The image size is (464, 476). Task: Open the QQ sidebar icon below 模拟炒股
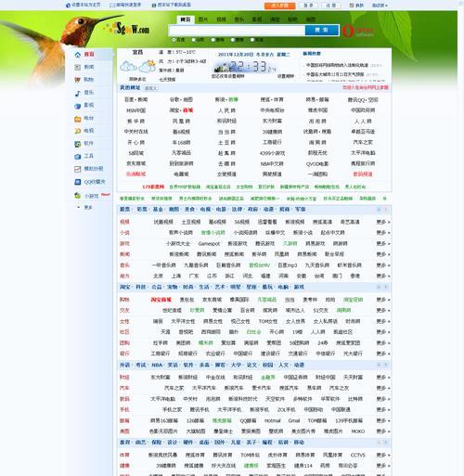point(78,182)
